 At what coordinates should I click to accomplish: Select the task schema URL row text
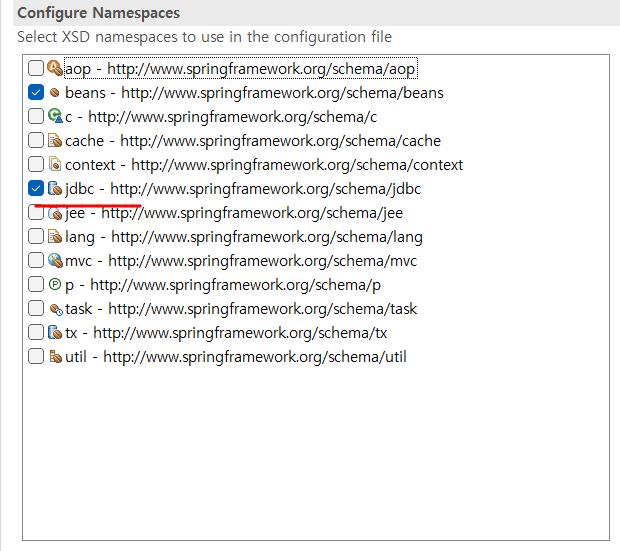pos(241,309)
